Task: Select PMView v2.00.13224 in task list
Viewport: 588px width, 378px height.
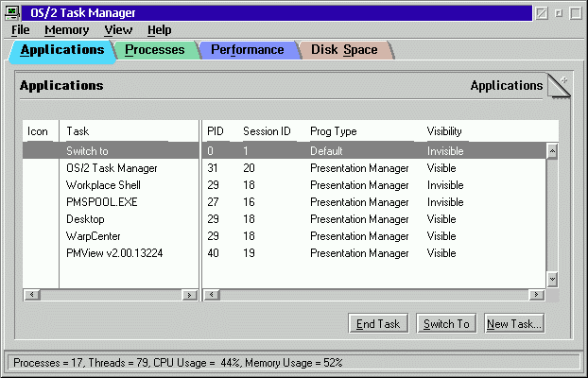Action: (114, 253)
